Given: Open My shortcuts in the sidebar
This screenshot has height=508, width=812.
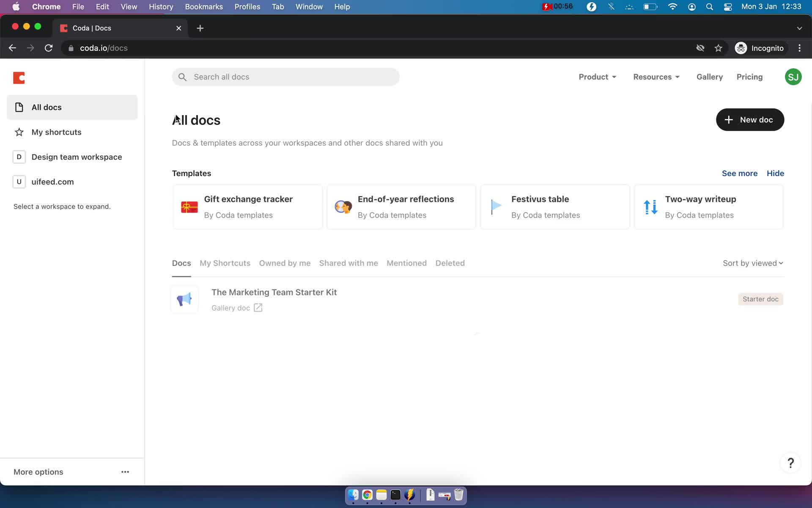Looking at the screenshot, I should [x=72, y=132].
